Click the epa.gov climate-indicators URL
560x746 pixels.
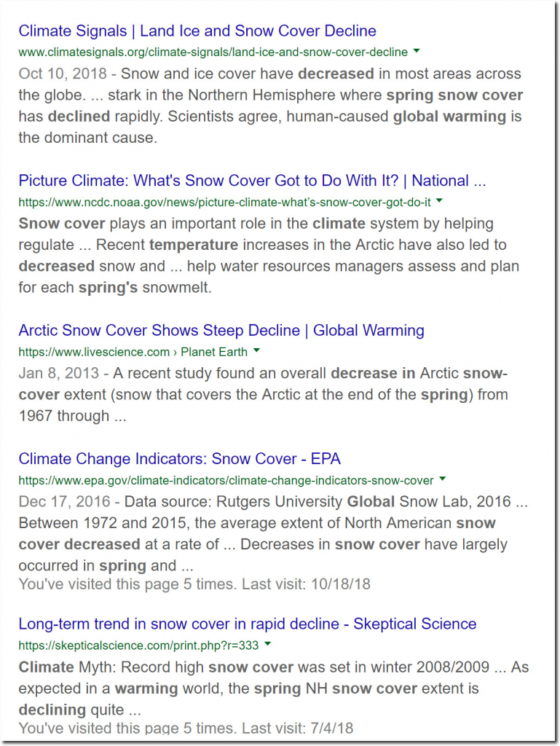[226, 481]
